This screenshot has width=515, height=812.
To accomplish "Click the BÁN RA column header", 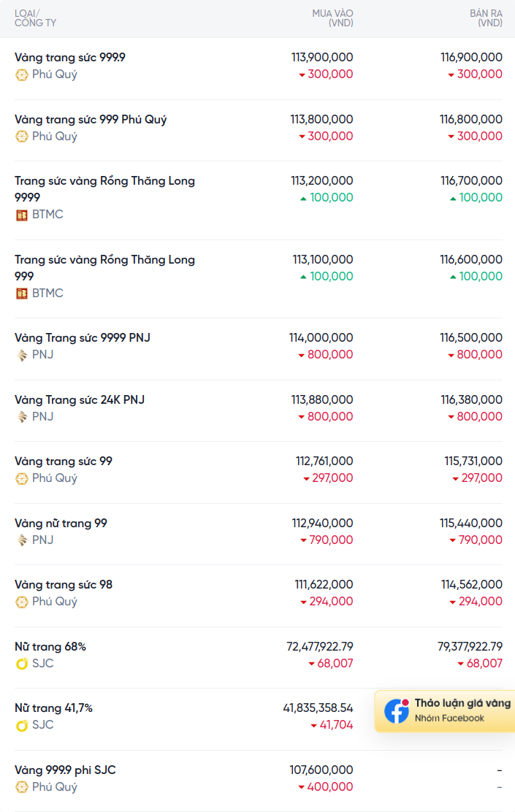I will point(486,18).
